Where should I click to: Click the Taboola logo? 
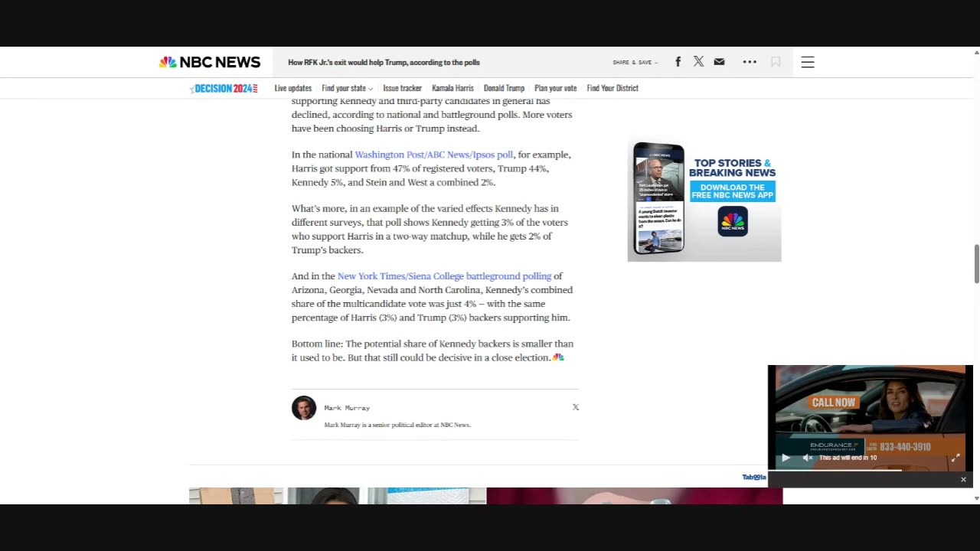[753, 478]
